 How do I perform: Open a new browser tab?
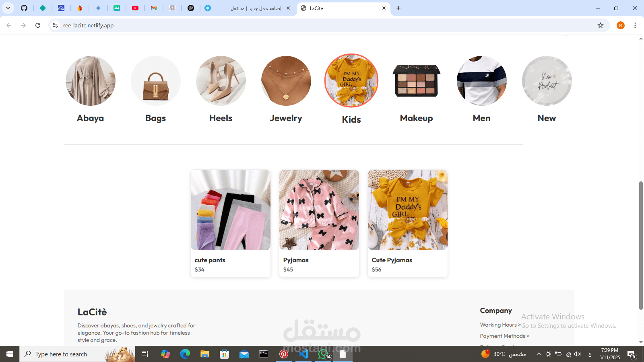[398, 8]
